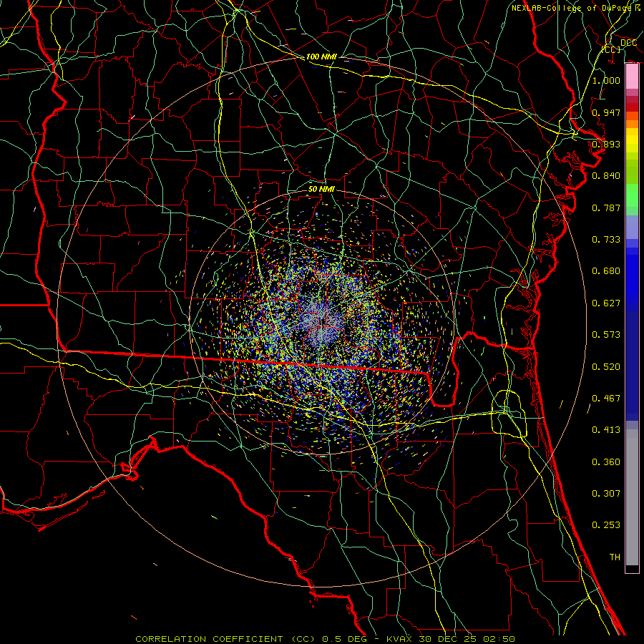Click the 1.000 legend value

point(606,80)
